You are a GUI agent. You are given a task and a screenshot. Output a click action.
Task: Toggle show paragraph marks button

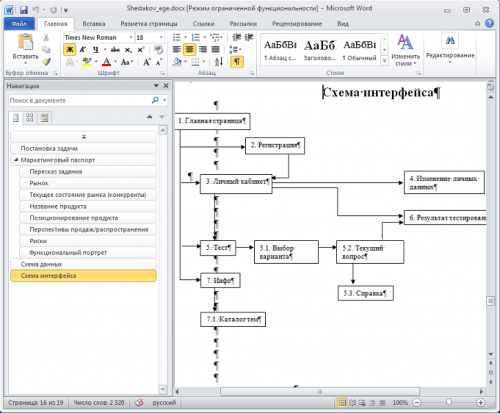point(237,62)
